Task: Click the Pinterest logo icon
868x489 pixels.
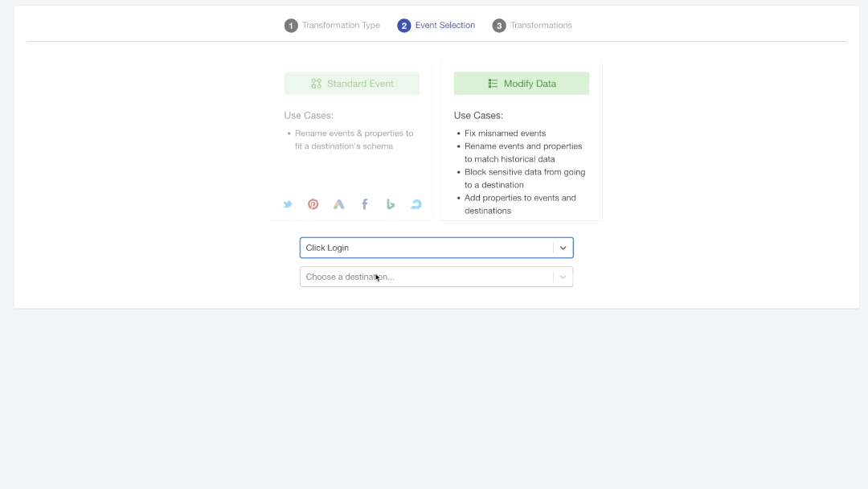Action: point(313,204)
